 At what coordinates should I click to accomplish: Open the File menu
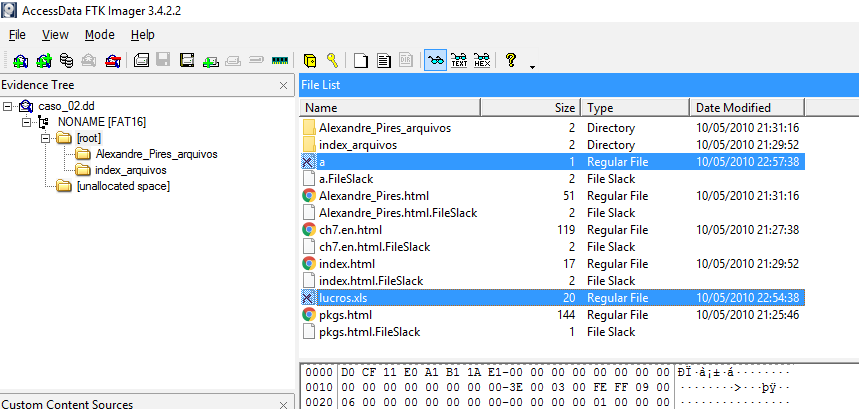click(17, 34)
